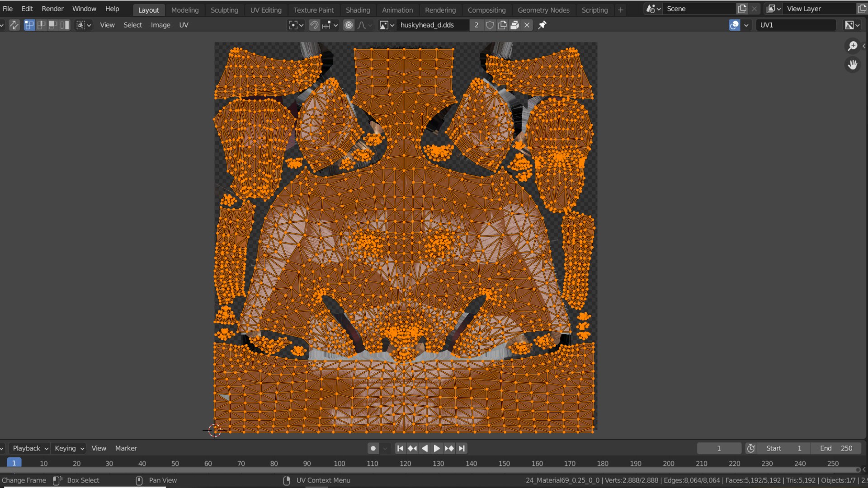Select vertex UV selection mode
Screen dimensions: 868x488
pos(29,25)
